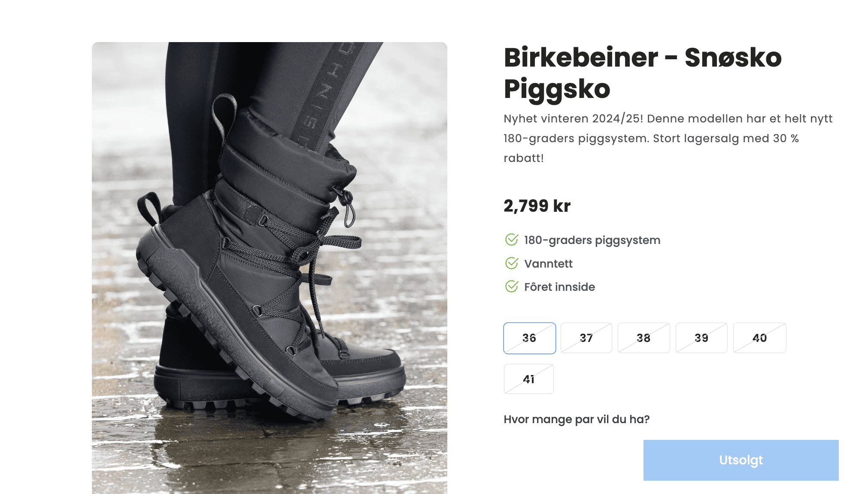Pick the size 38 box
The image size is (868, 494).
coord(643,338)
